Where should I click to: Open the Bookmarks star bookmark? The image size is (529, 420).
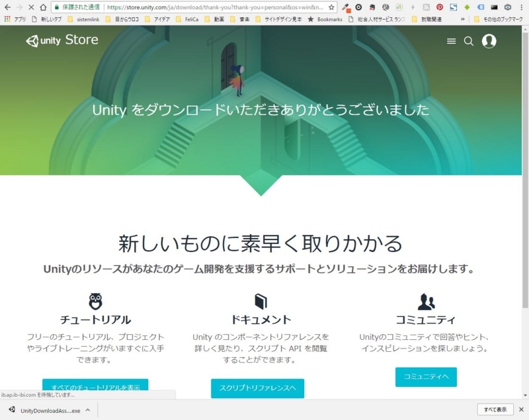(x=325, y=19)
